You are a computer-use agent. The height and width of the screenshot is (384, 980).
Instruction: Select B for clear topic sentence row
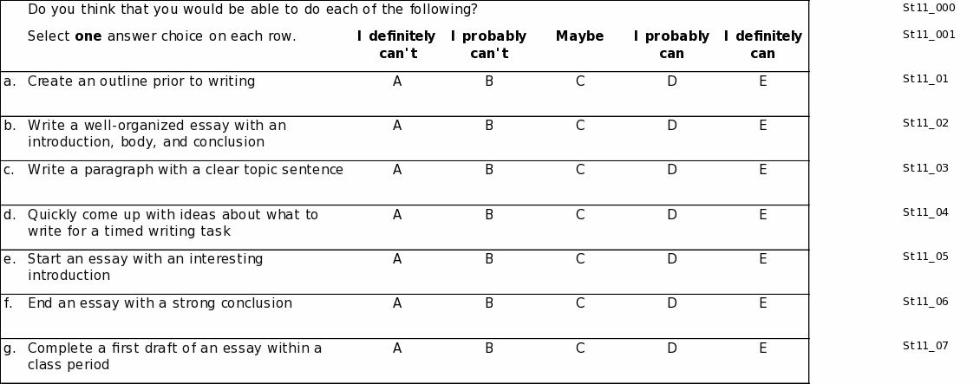489,170
